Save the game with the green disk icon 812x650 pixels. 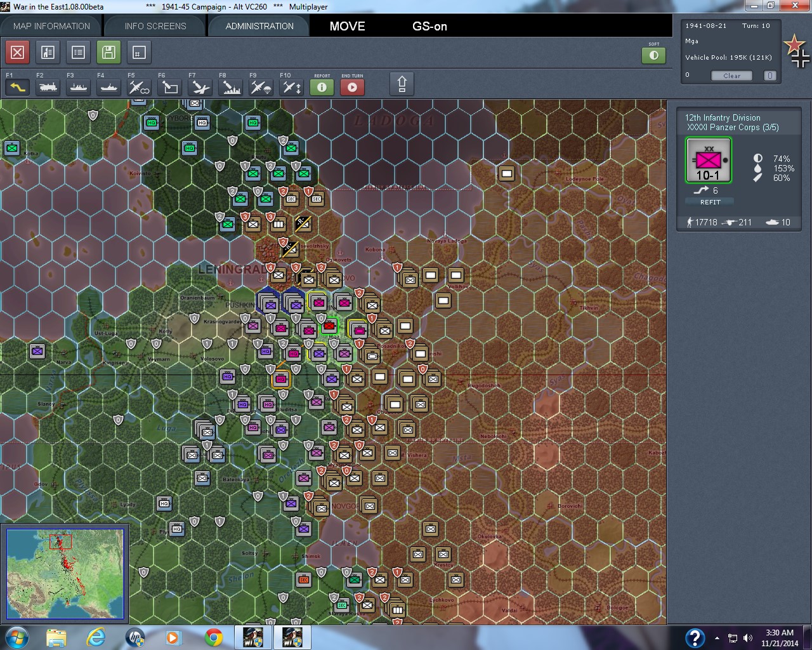click(109, 52)
